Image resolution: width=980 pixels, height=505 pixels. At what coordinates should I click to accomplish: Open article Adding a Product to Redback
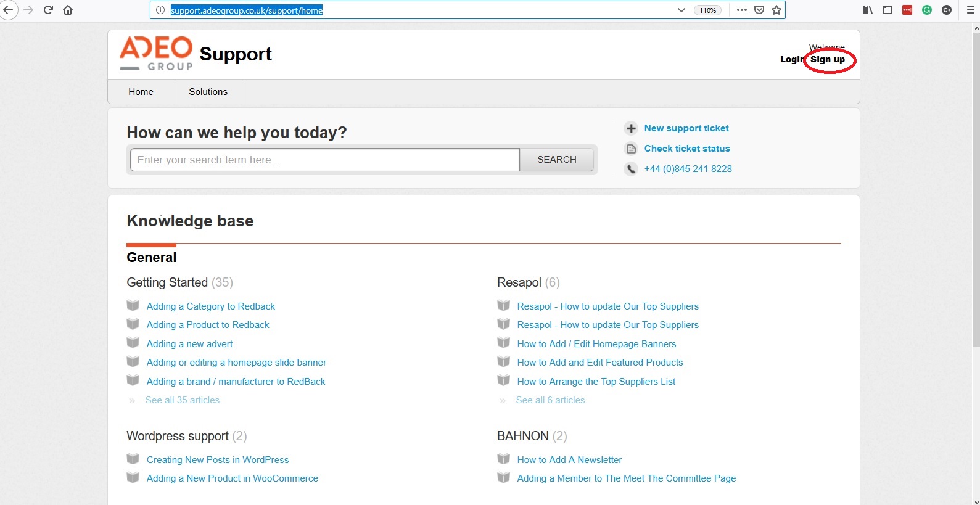[208, 325]
